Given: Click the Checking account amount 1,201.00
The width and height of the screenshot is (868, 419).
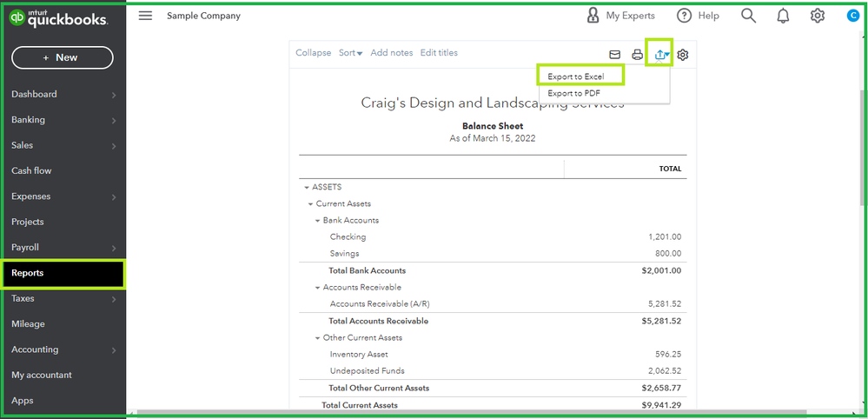Looking at the screenshot, I should pos(665,236).
